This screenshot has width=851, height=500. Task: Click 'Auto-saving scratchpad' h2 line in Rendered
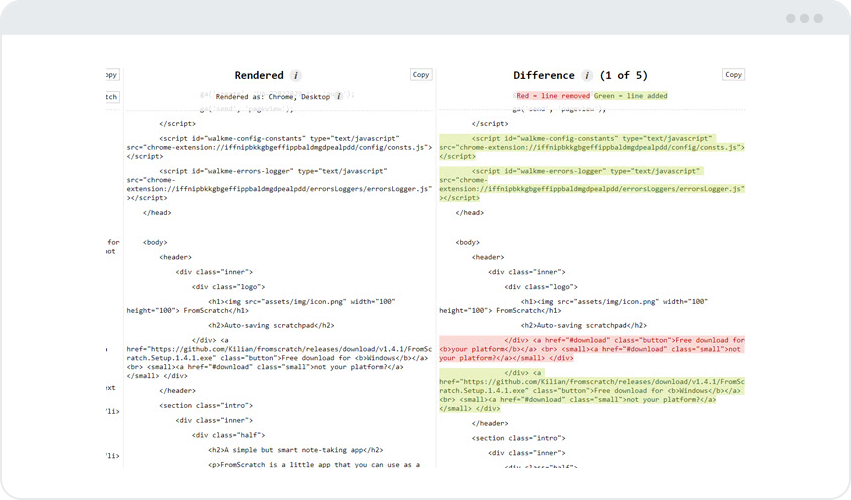271,326
